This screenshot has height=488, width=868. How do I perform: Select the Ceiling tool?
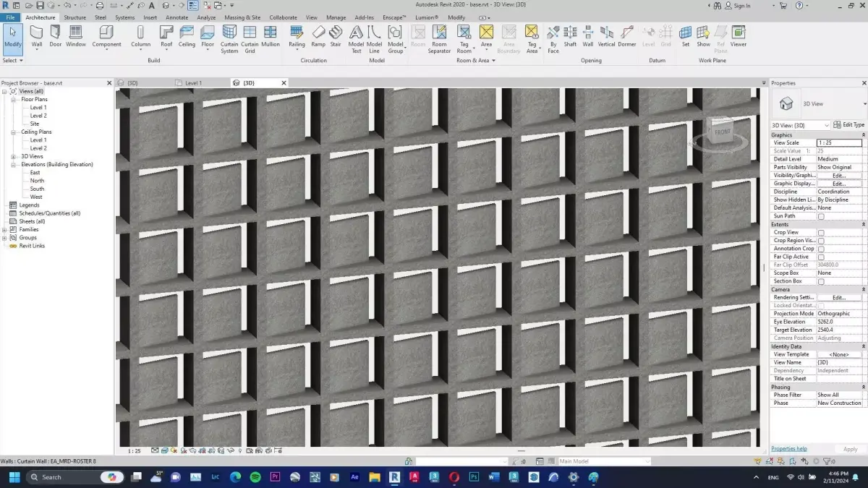coord(187,36)
